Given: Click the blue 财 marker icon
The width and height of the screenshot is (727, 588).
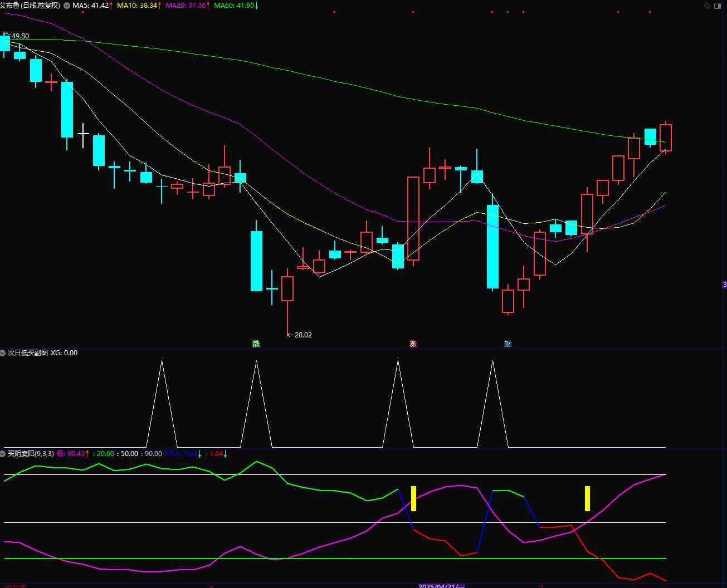Looking at the screenshot, I should pyautogui.click(x=508, y=344).
